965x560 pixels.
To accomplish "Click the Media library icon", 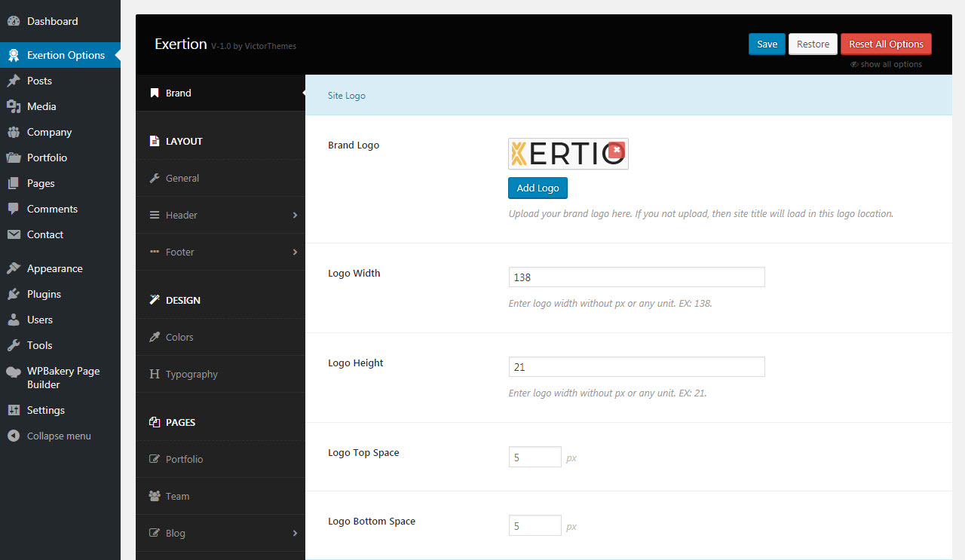I will 14,106.
